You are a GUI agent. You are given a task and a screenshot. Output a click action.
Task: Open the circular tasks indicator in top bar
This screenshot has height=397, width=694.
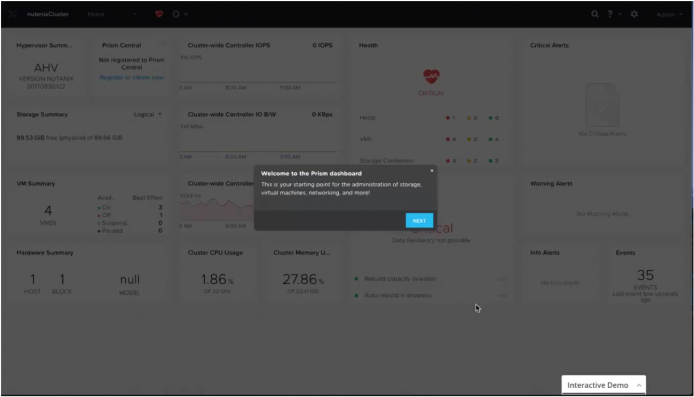(176, 14)
